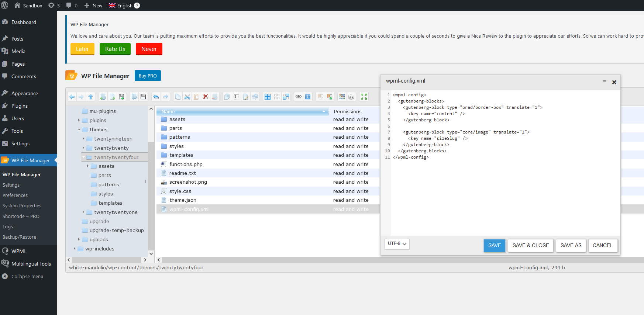
Task: Duplicate the selected file
Action: (x=227, y=97)
